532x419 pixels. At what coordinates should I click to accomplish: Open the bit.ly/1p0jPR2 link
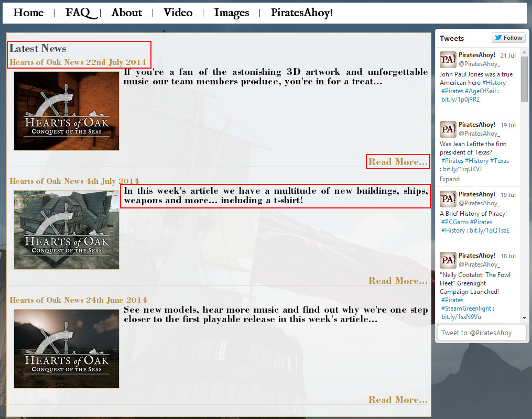460,100
